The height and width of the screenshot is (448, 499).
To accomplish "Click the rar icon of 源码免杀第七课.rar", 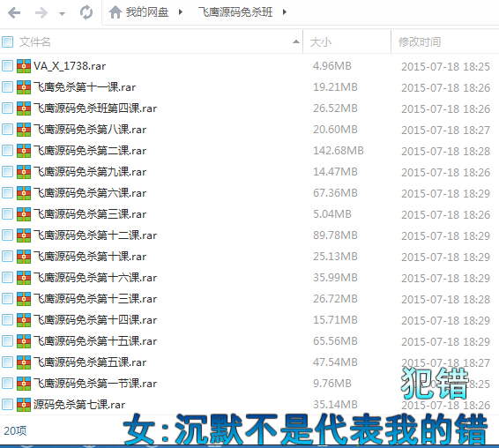I will (24, 405).
